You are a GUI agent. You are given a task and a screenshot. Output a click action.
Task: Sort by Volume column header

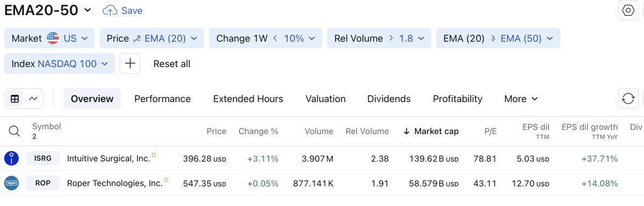point(319,131)
